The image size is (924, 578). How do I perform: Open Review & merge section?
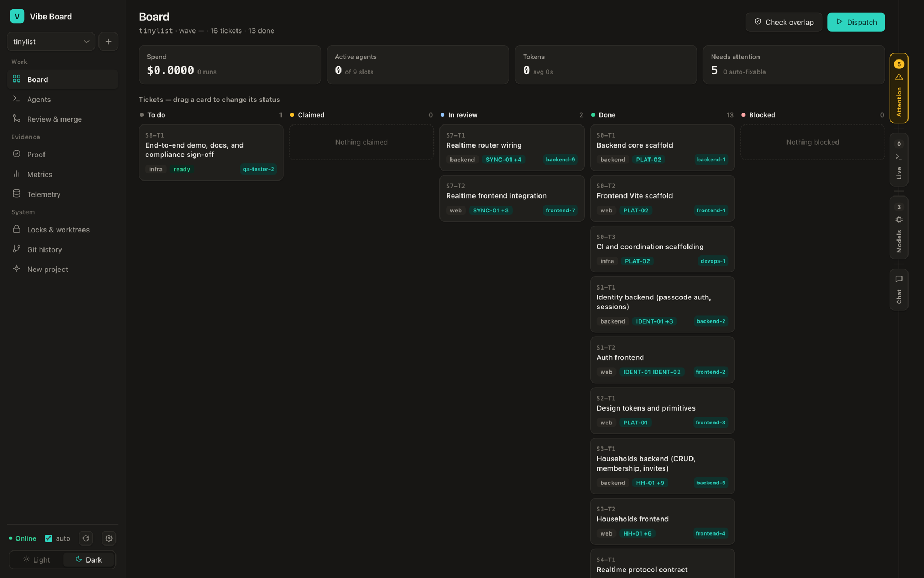63,119
